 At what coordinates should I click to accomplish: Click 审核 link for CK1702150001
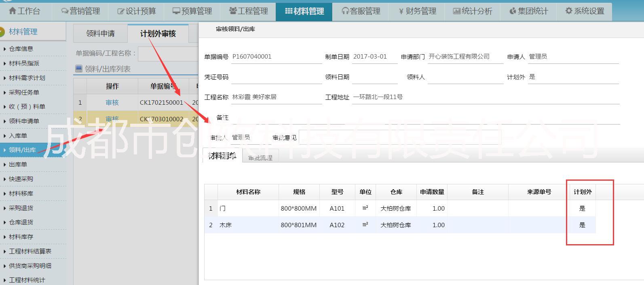[x=112, y=103]
